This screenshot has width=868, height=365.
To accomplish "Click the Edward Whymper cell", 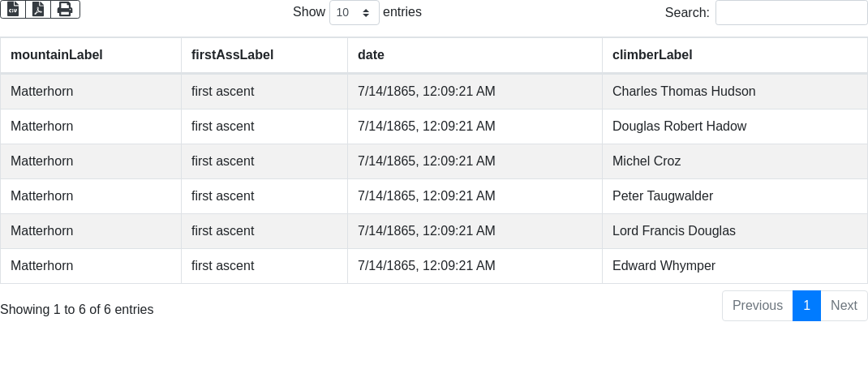I will pos(664,266).
